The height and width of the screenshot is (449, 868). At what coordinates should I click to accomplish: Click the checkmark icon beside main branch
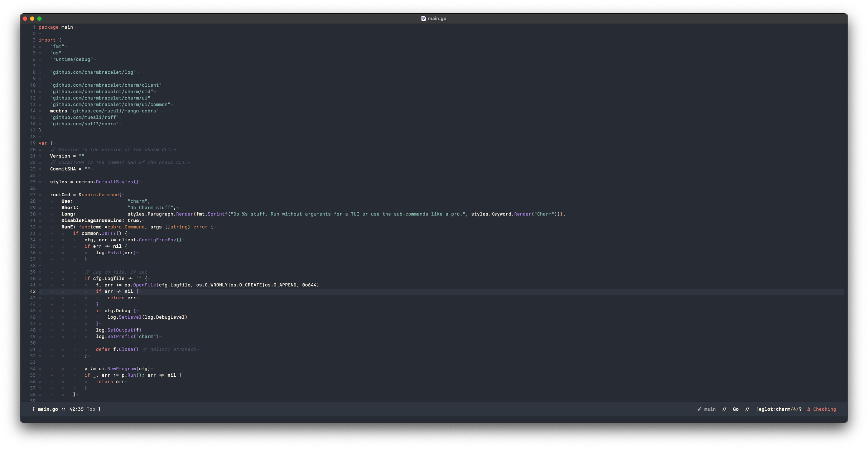coord(699,409)
